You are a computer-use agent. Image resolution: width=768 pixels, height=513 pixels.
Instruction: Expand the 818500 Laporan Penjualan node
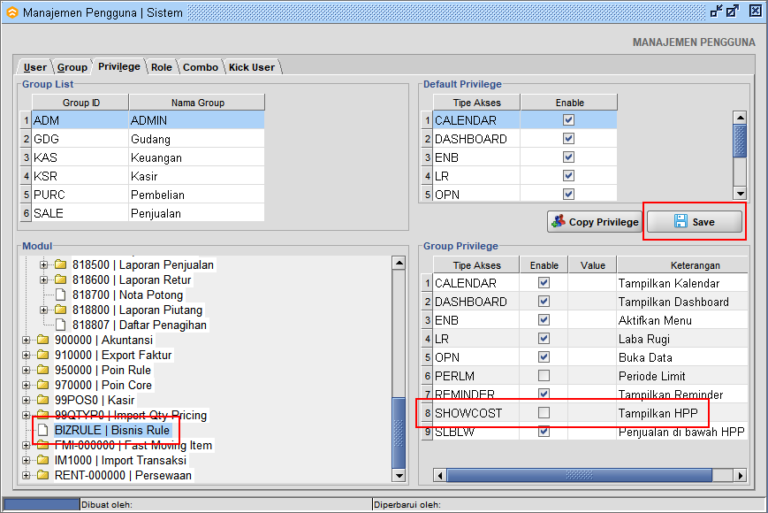tap(44, 265)
